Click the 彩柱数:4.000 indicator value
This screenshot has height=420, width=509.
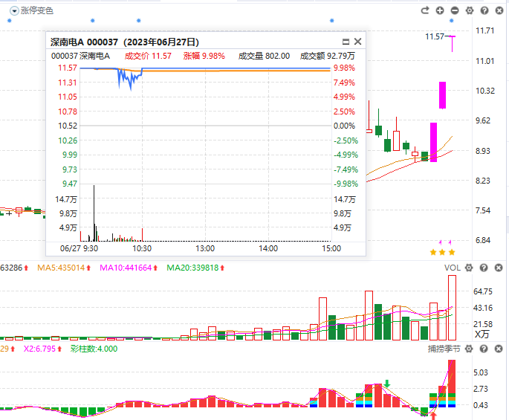[x=94, y=349]
